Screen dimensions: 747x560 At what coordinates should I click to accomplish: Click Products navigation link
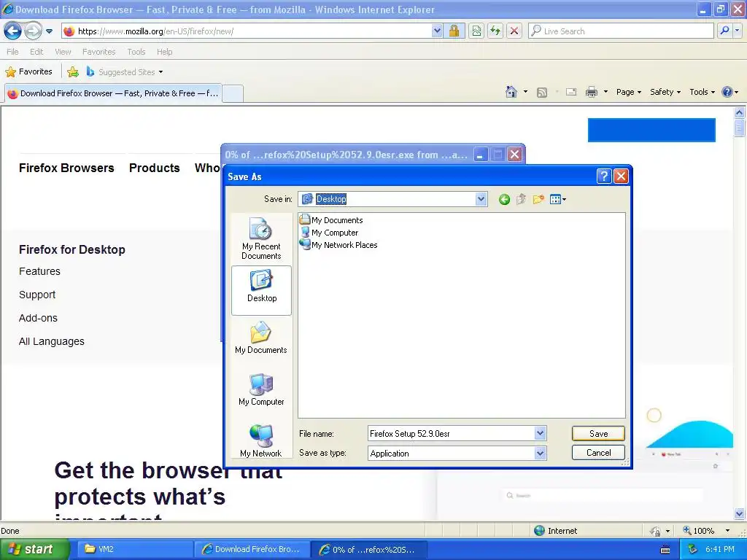coord(155,168)
